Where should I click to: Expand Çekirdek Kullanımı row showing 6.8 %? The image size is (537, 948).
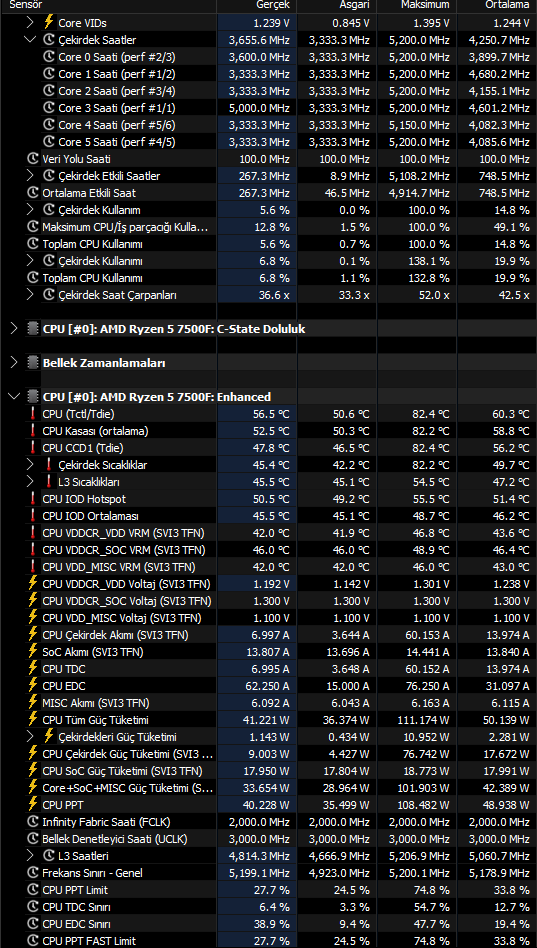(30, 261)
